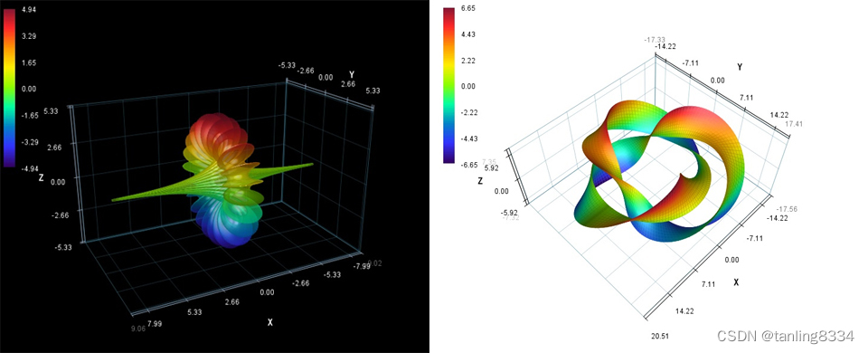
Task: Click the X axis label in the white plot
Action: coord(736,282)
